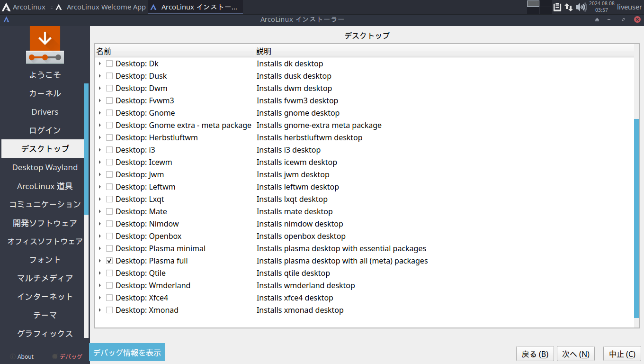Viewport: 644px width, 364px height.
Task: Expand the Desktop: Qtile package group
Action: [100, 273]
